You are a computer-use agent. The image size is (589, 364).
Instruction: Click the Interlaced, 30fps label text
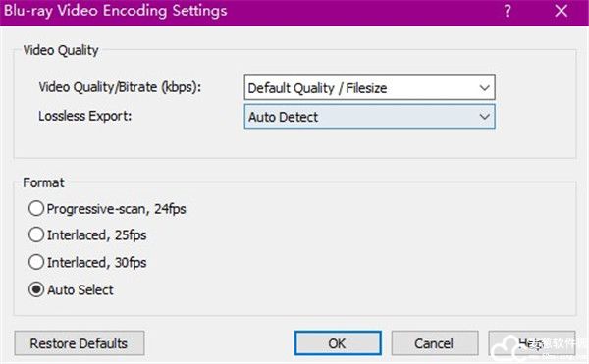[x=97, y=262]
